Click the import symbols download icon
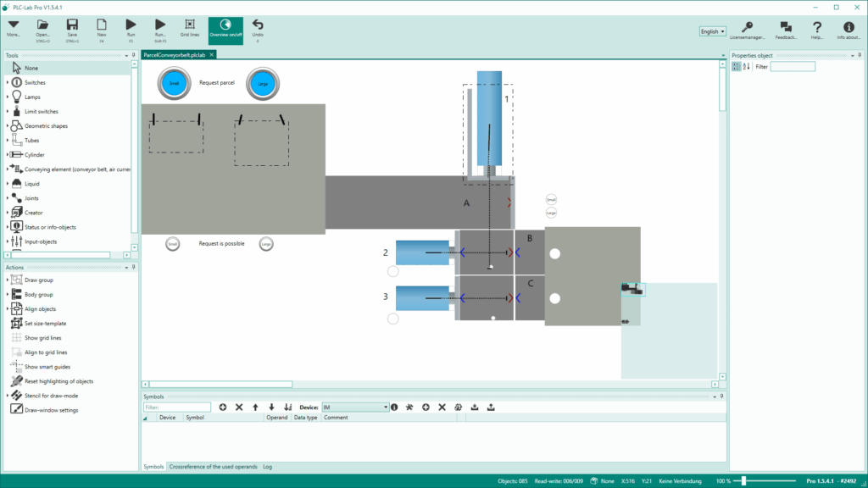This screenshot has height=488, width=868. click(x=475, y=408)
